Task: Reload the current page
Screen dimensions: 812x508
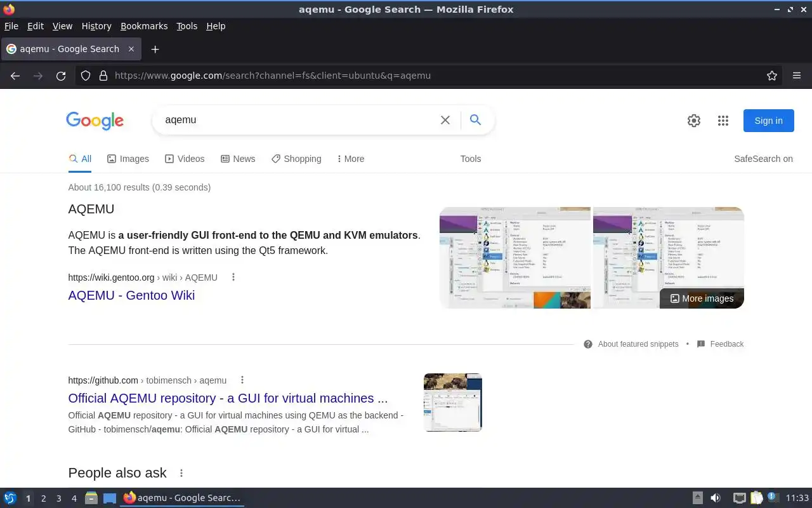Action: (x=61, y=76)
